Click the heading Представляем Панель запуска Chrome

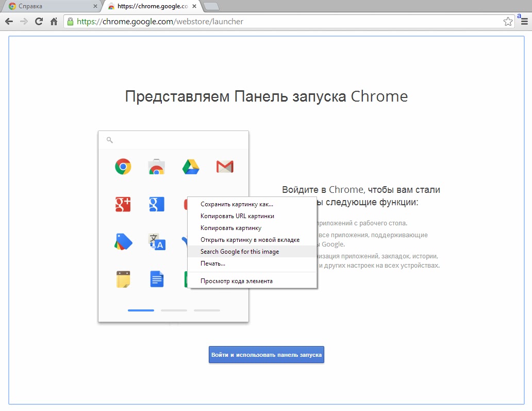267,96
